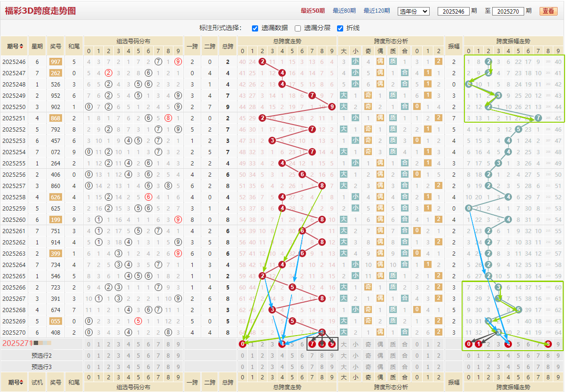Click the top 跨度形态分析 header
The height and width of the screenshot is (392, 566).
(x=391, y=41)
